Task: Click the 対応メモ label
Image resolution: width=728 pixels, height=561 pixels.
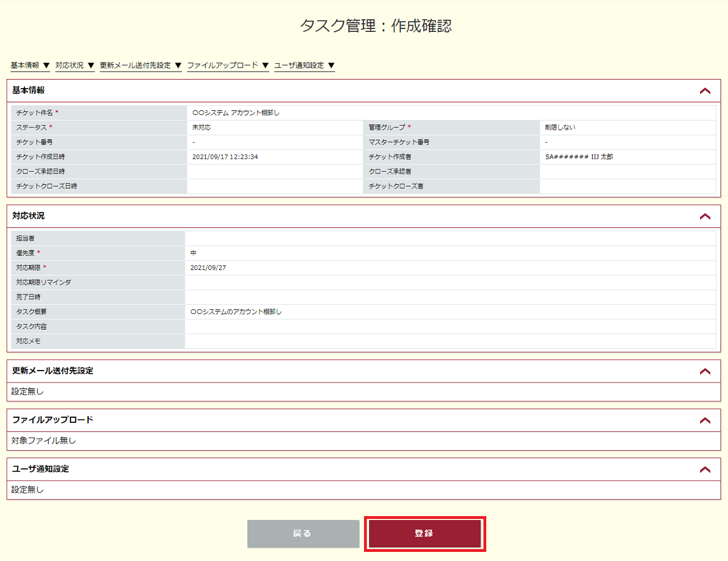Action: pyautogui.click(x=28, y=342)
